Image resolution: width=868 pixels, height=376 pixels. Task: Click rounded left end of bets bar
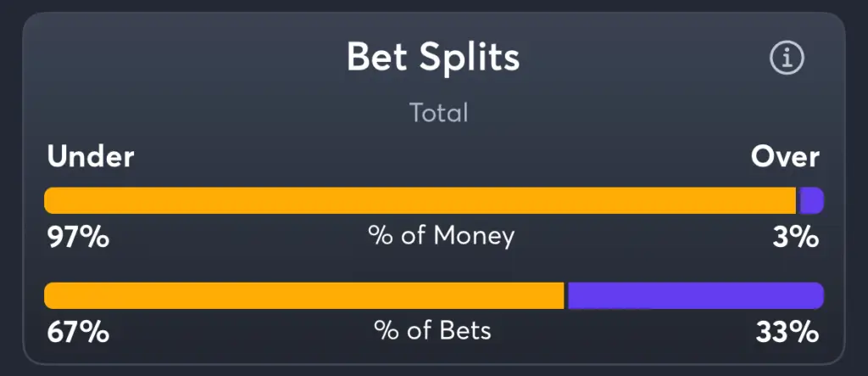click(x=50, y=295)
